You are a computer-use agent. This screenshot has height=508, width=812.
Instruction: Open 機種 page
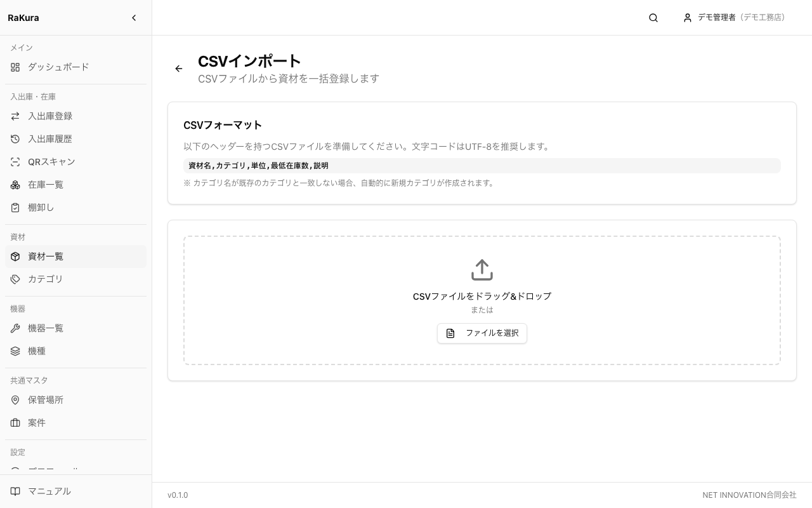click(75, 351)
